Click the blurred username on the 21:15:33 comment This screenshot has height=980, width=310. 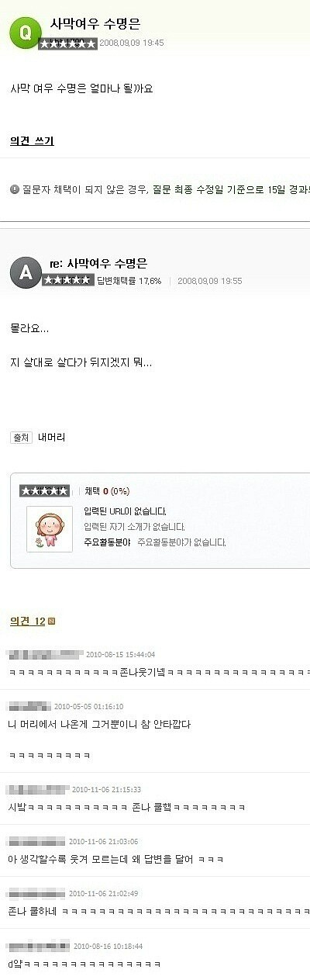(38, 789)
